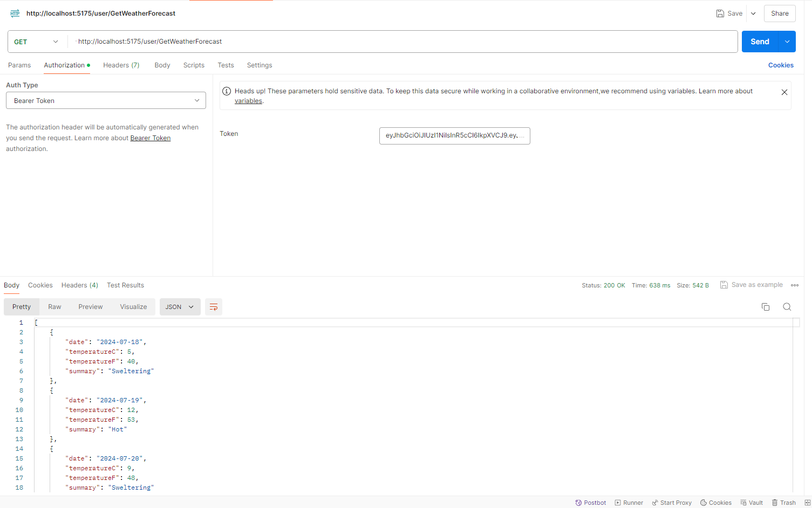Switch to Pretty view
This screenshot has height=508, width=812.
click(22, 307)
